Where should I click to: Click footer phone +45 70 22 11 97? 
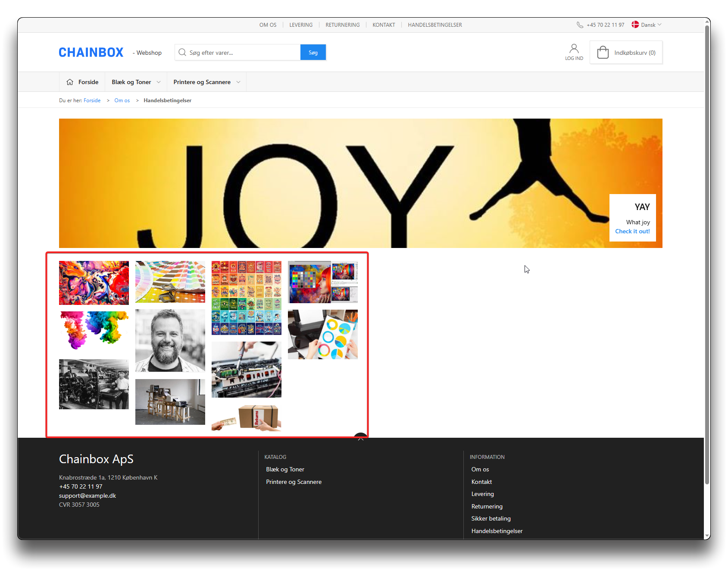(x=81, y=486)
